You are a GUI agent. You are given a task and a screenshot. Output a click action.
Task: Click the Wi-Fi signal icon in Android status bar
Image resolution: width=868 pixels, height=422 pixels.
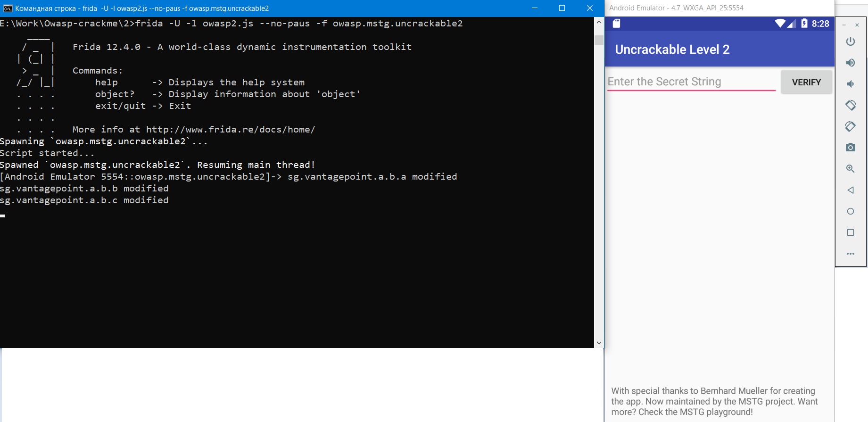pyautogui.click(x=780, y=24)
